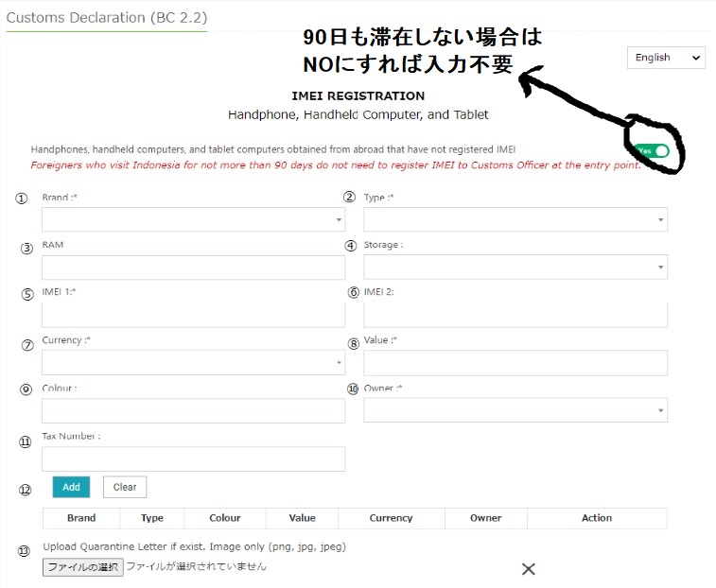
Task: Click the file choose button for Quarantine Letter
Action: [83, 567]
